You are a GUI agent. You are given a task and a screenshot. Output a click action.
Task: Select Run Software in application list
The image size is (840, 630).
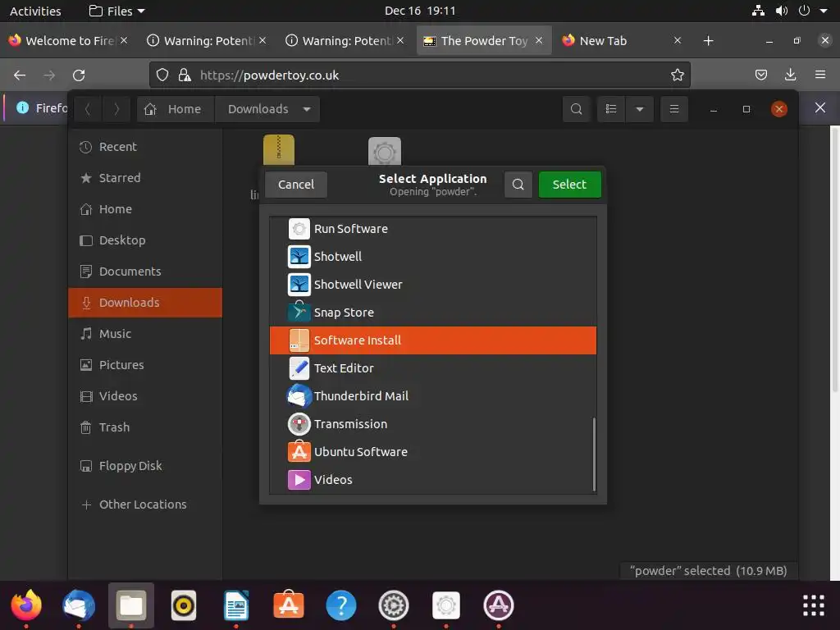click(433, 229)
